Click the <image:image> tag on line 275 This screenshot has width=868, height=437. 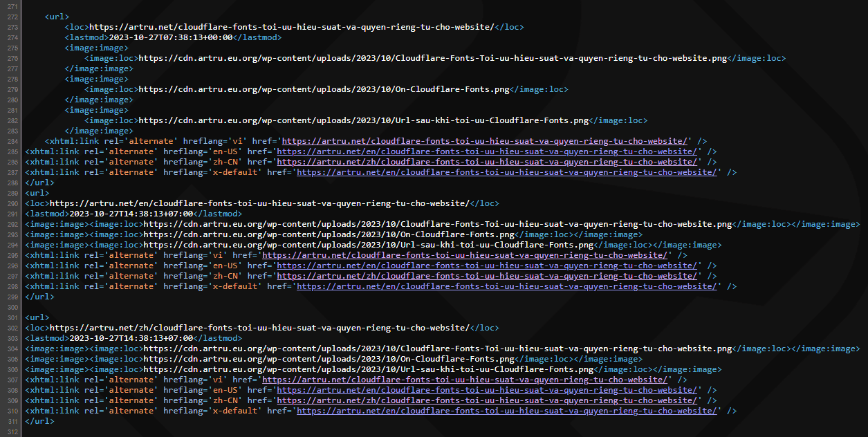point(97,48)
